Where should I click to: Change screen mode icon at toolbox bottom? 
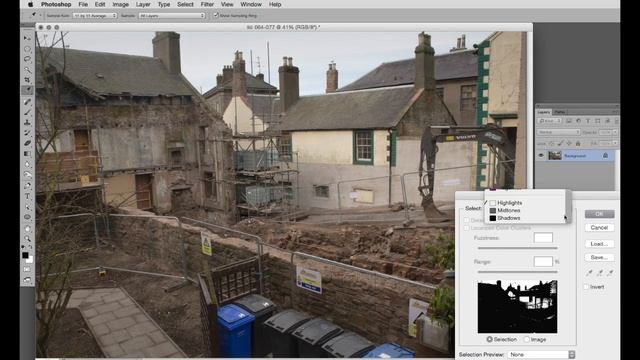coord(27,280)
